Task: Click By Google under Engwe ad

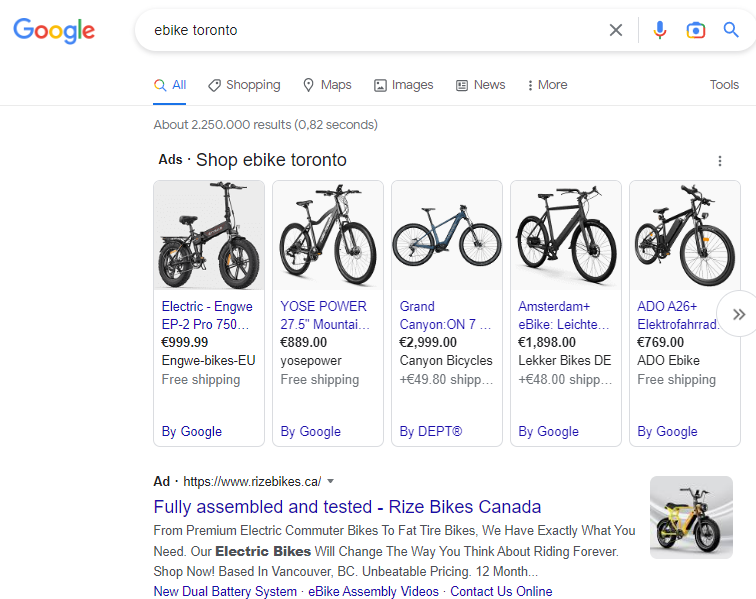Action: pos(192,431)
